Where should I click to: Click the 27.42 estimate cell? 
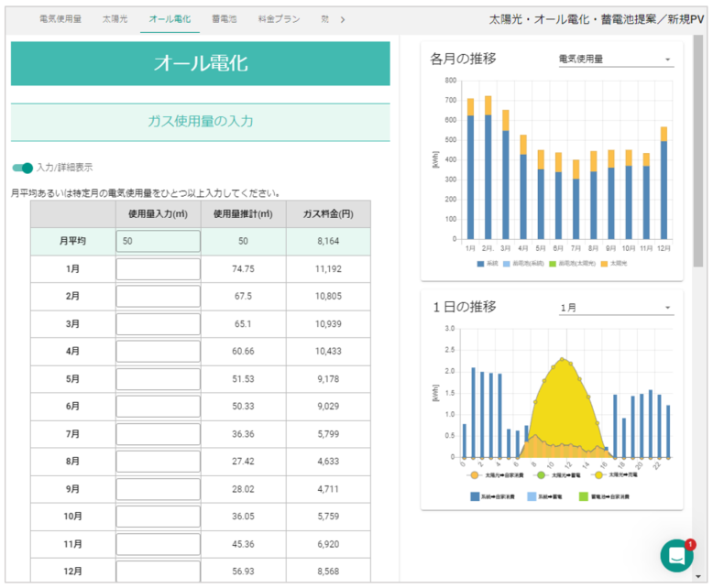point(243,462)
